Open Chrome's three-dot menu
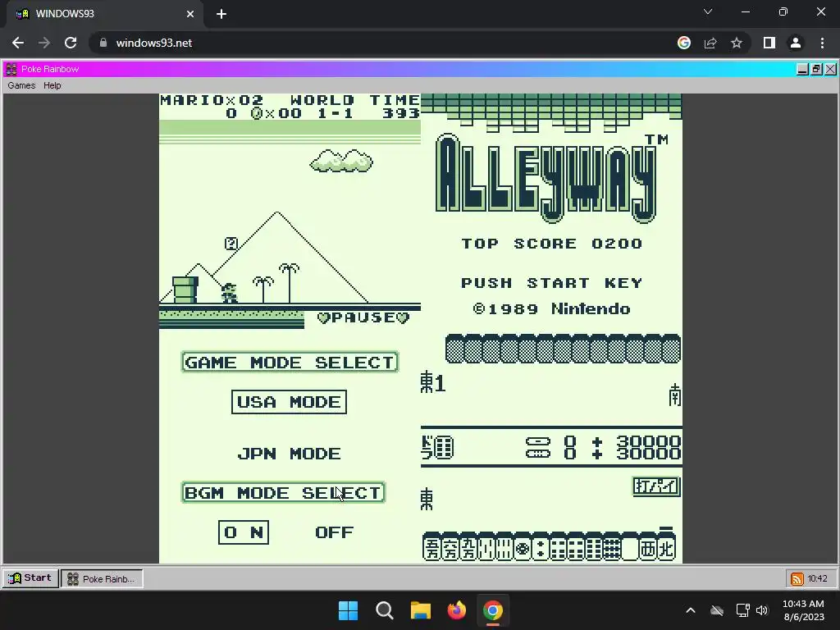840x630 pixels. [x=822, y=43]
